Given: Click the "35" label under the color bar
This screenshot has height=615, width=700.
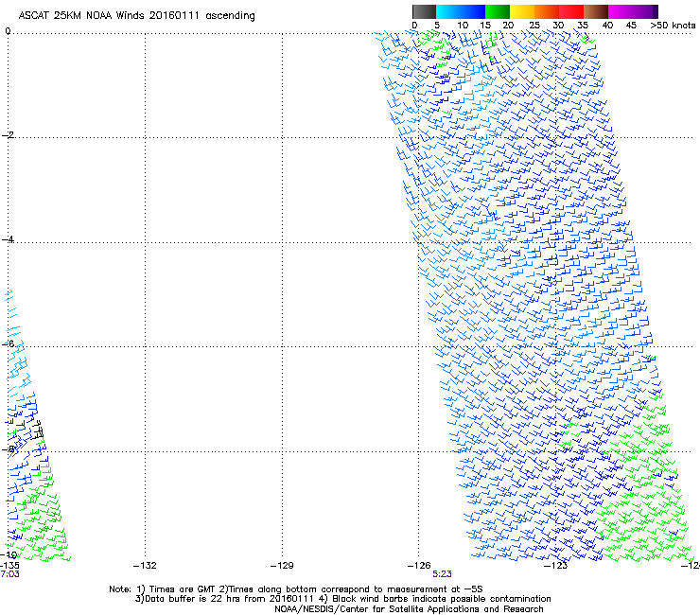Looking at the screenshot, I should coord(583,26).
